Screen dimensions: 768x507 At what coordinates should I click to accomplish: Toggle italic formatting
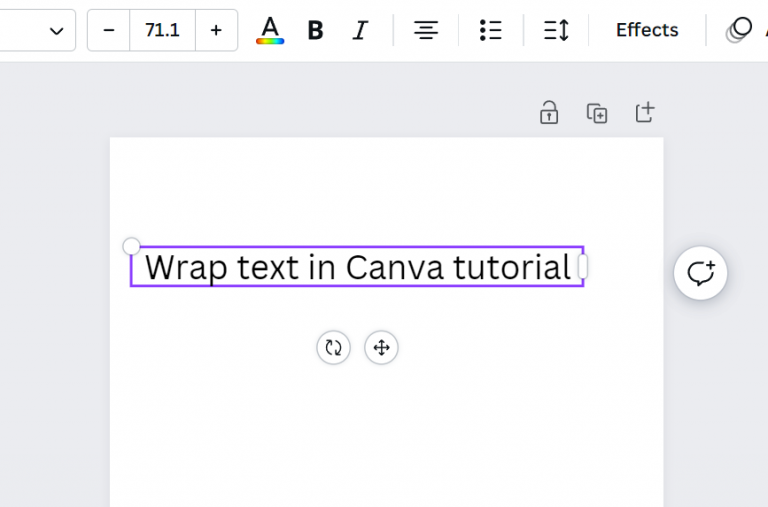pos(359,30)
